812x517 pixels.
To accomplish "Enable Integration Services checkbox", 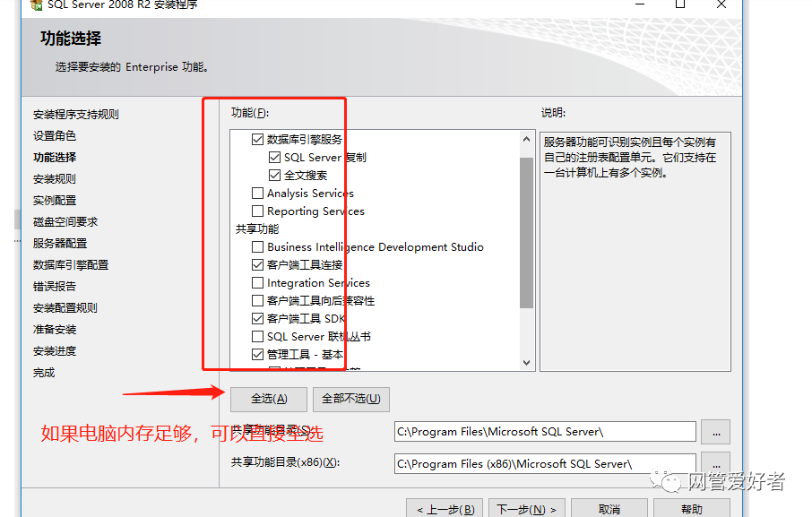I will [257, 282].
